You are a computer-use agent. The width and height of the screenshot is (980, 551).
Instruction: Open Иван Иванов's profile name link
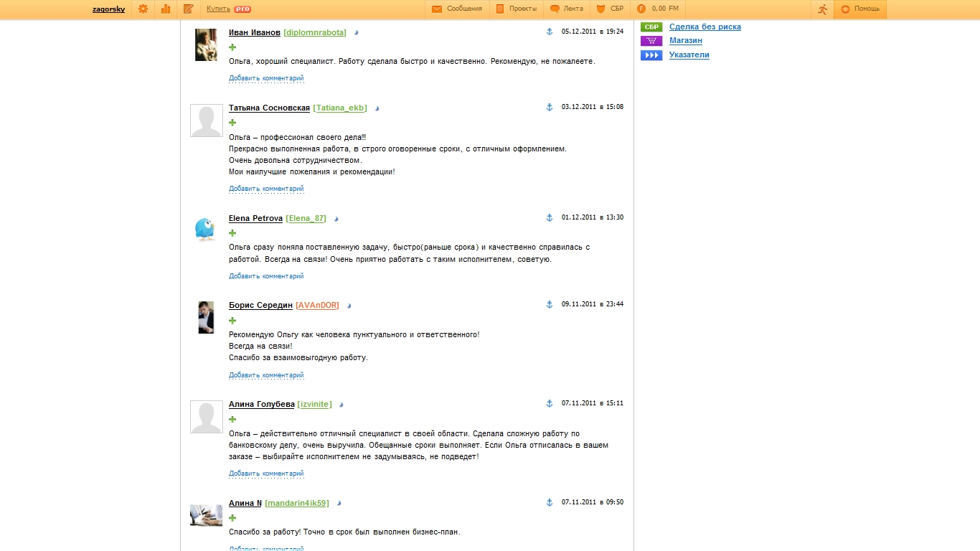(255, 33)
